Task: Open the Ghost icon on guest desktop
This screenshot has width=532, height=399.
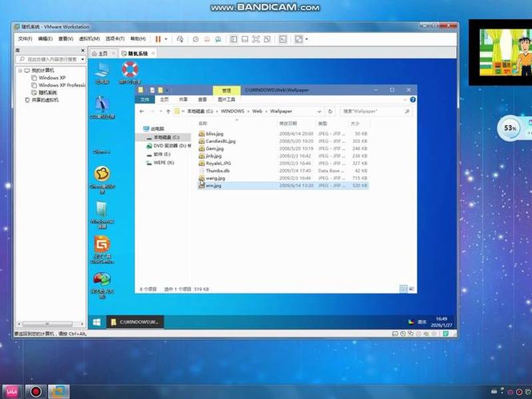Action: pyautogui.click(x=102, y=179)
